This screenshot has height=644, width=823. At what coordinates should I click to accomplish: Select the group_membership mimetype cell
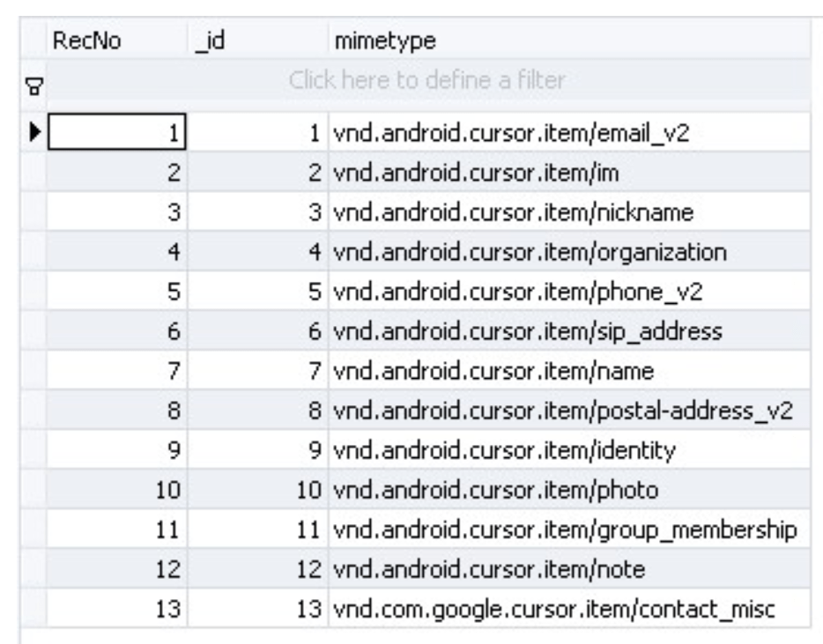[570, 529]
